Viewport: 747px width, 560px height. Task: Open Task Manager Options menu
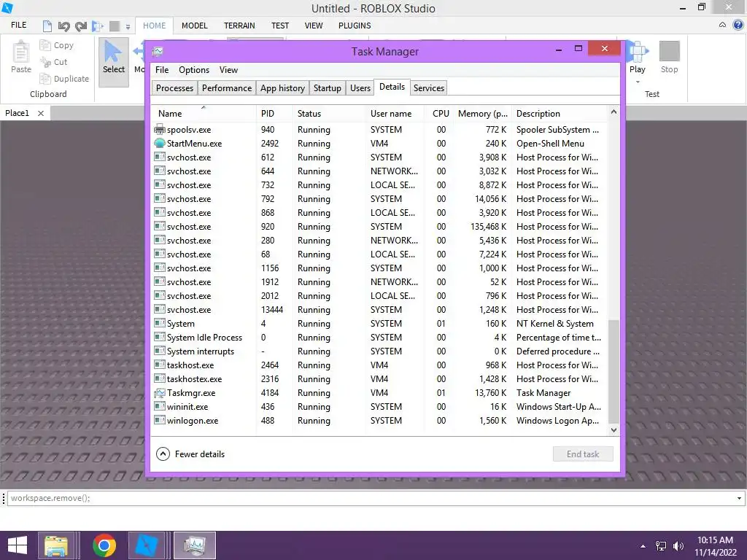click(x=194, y=70)
